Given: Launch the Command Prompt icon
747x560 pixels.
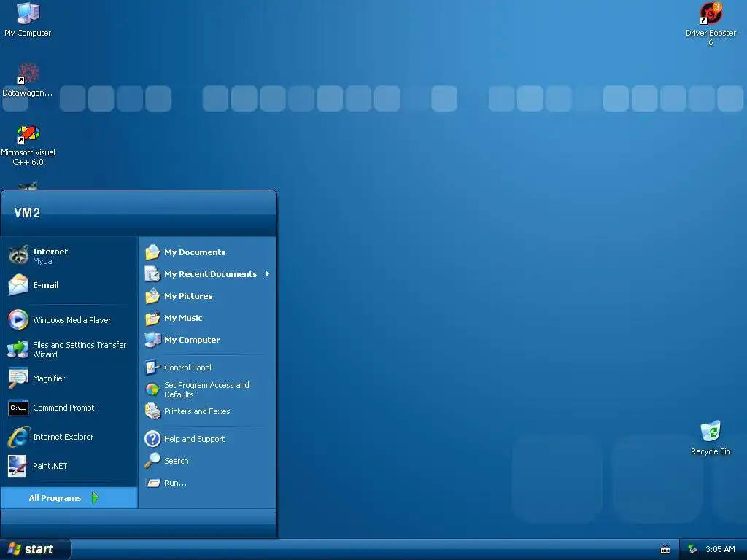Looking at the screenshot, I should [x=18, y=408].
